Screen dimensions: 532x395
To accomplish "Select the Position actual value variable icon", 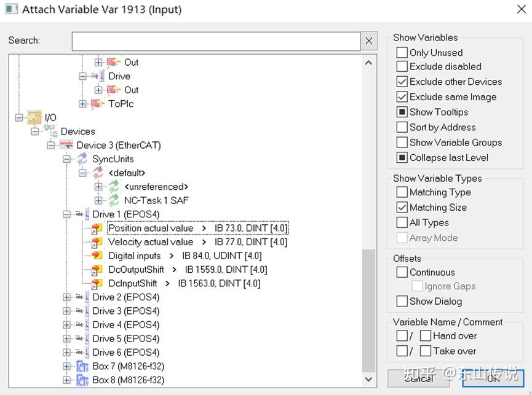I will [97, 228].
